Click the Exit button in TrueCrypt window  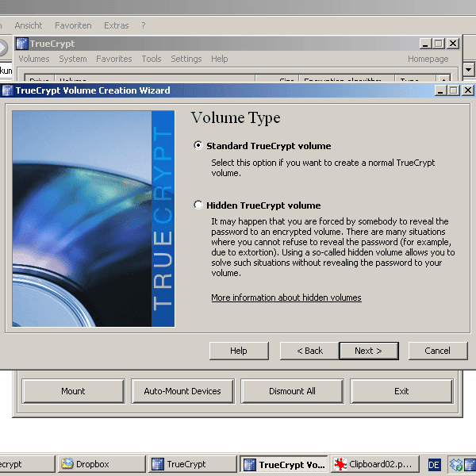tap(401, 391)
